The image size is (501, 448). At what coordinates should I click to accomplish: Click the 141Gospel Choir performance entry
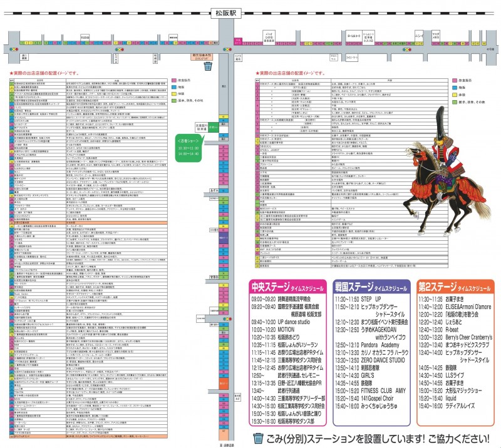tap(378, 397)
